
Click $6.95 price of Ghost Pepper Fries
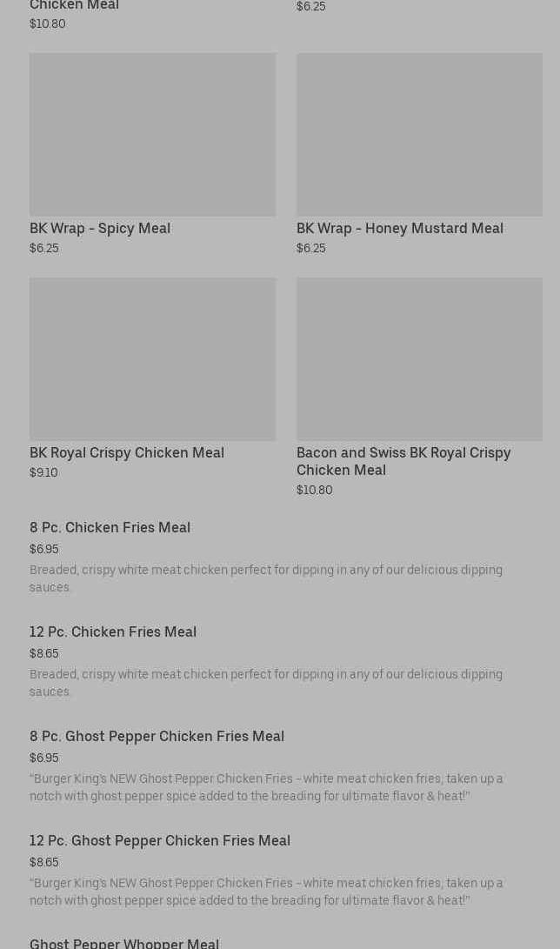click(x=43, y=758)
